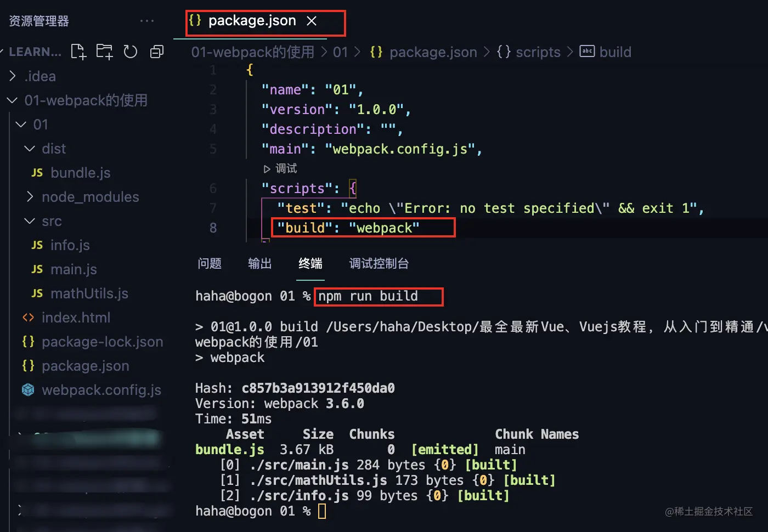Click the "test" script line in editor
The image size is (768, 532).
point(490,208)
